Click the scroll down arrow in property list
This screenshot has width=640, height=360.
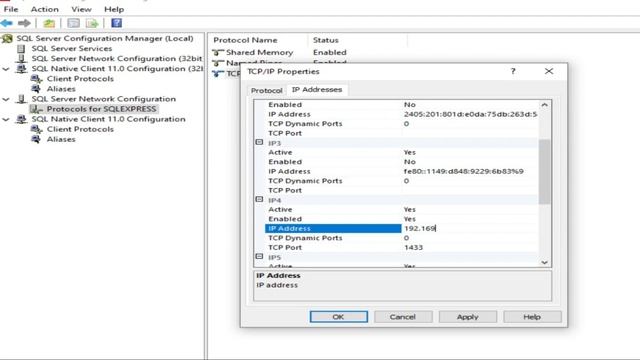(544, 262)
